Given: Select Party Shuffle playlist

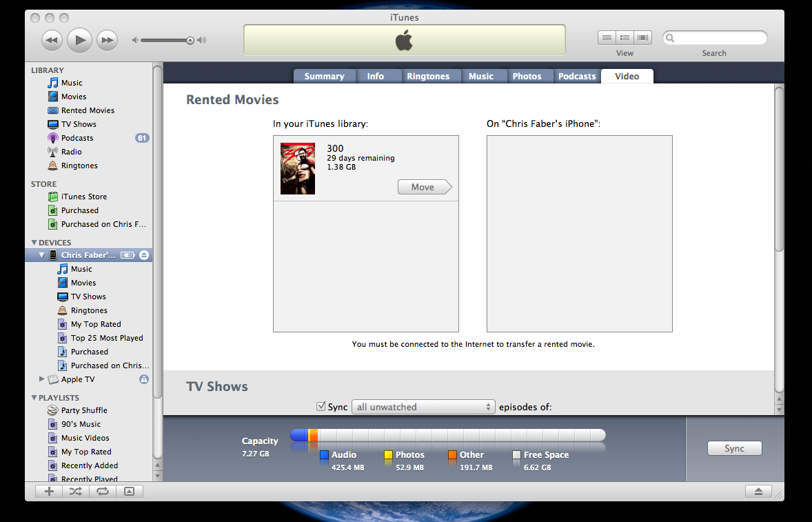Looking at the screenshot, I should point(84,410).
